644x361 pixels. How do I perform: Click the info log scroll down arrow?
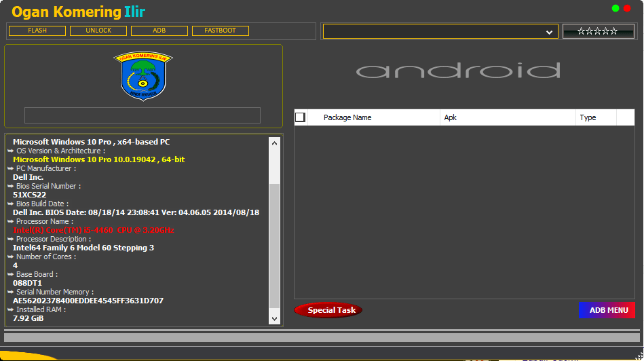[274, 319]
